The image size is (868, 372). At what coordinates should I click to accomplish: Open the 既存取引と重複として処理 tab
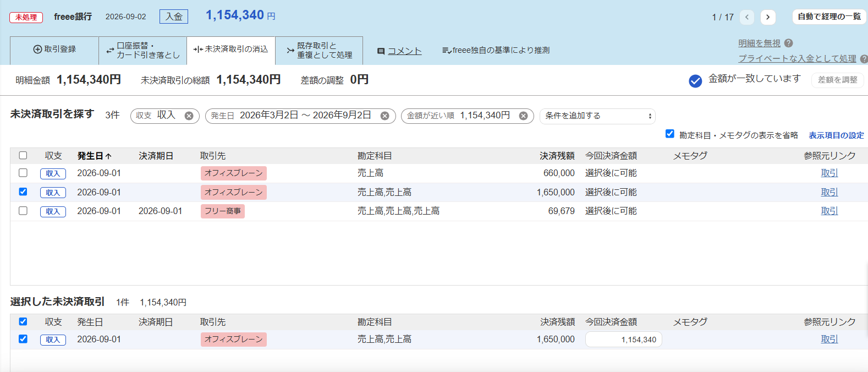point(319,50)
